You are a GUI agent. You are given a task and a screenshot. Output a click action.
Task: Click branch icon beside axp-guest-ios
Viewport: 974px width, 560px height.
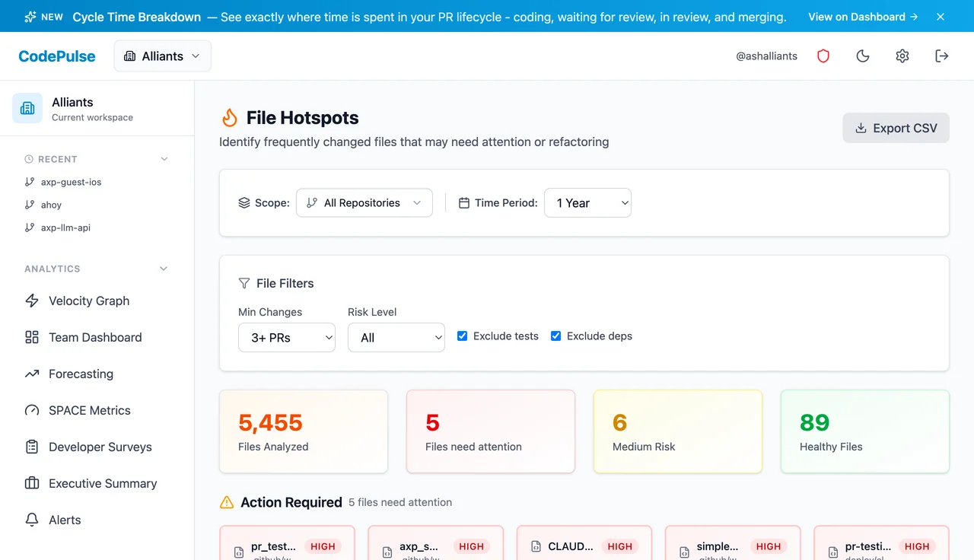click(x=30, y=182)
